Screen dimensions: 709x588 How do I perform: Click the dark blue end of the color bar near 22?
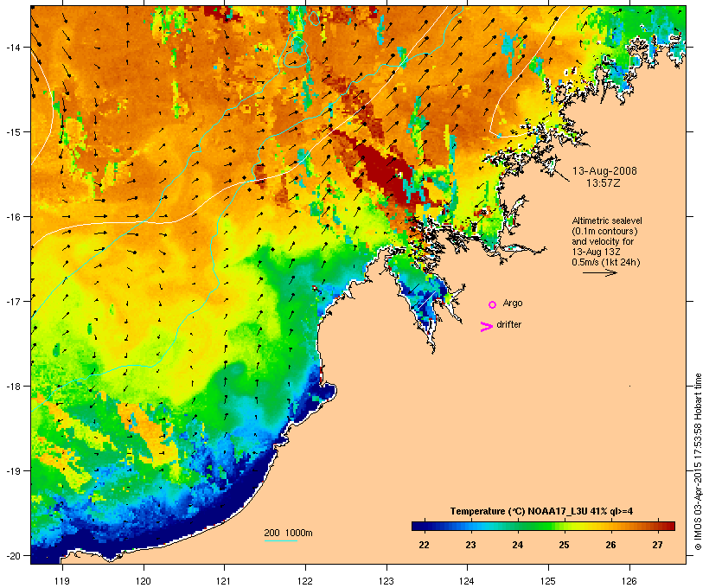pyautogui.click(x=418, y=526)
